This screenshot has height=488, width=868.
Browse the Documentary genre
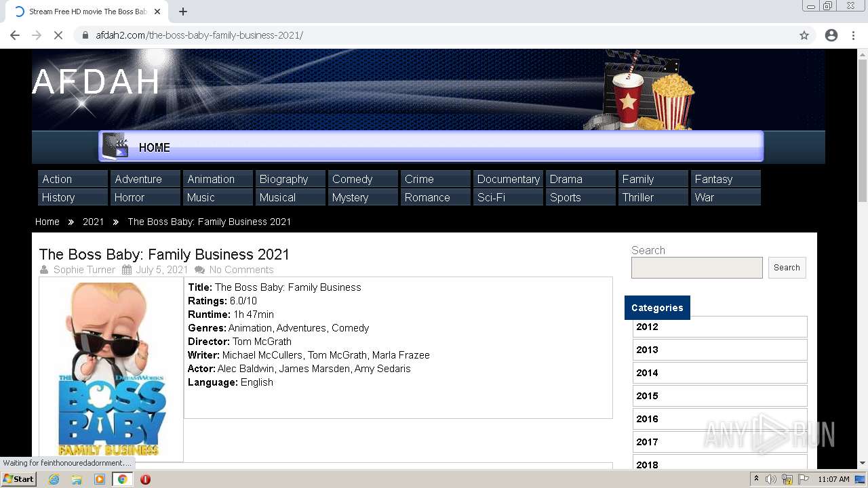(509, 179)
